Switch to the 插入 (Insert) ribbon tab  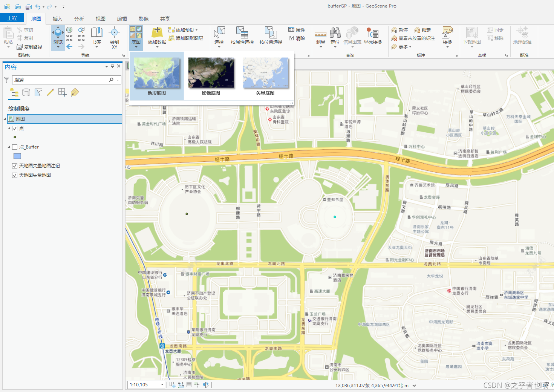click(x=57, y=19)
